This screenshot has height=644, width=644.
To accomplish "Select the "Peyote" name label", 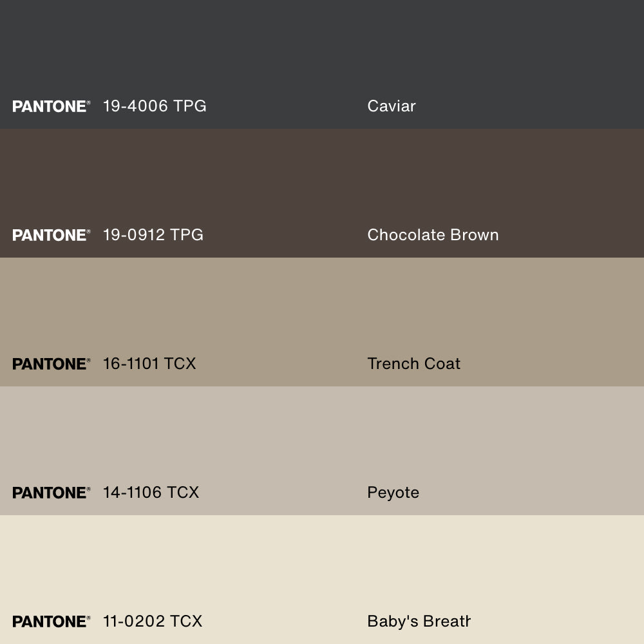I will click(x=393, y=493).
